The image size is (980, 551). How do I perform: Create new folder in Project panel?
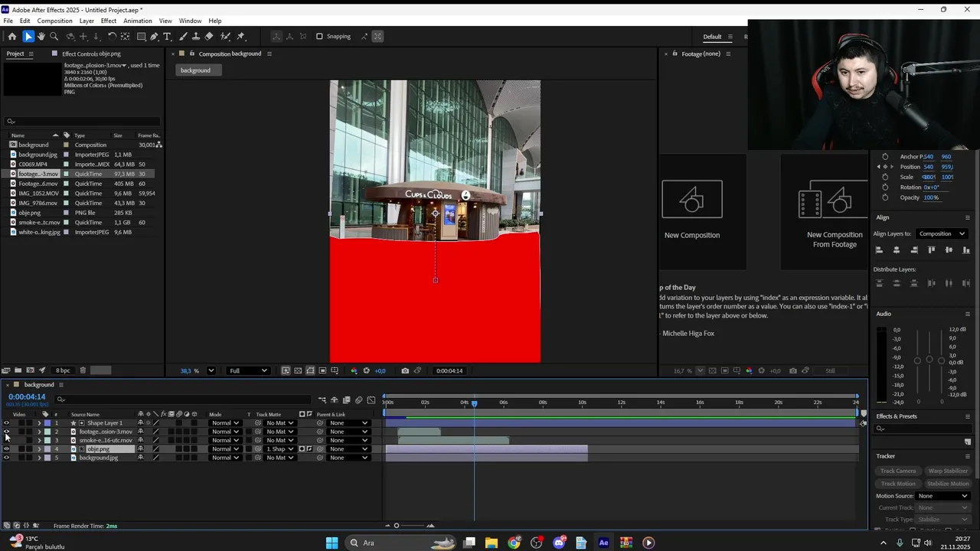pos(18,370)
